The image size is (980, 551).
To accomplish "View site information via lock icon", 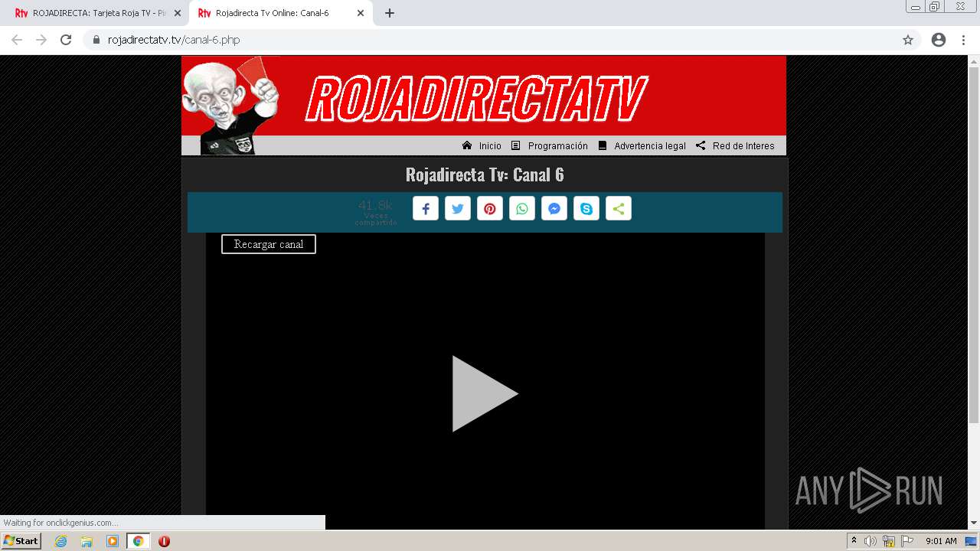I will [x=96, y=40].
